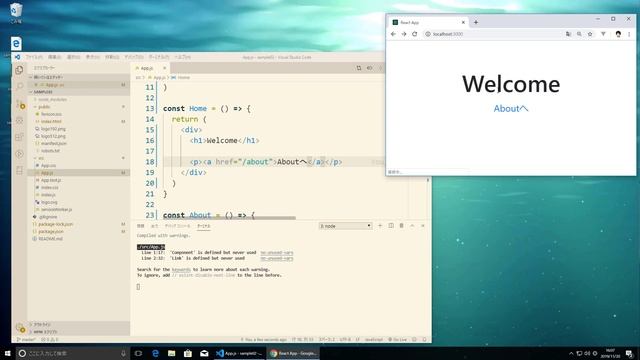Collapse the open editors section header
This screenshot has width=640, height=360.
pos(78,77)
